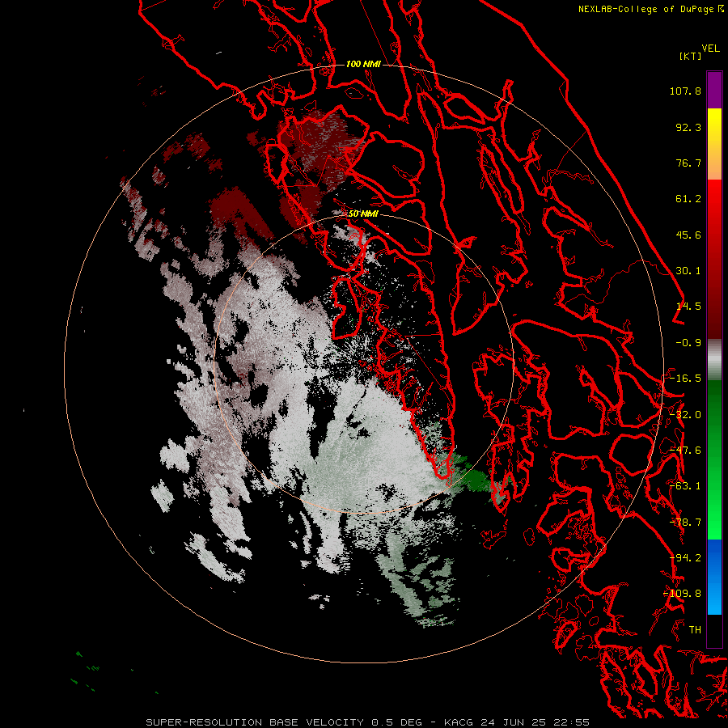Select the 61.2 scale value
Screen dimensions: 728x728
tap(688, 199)
